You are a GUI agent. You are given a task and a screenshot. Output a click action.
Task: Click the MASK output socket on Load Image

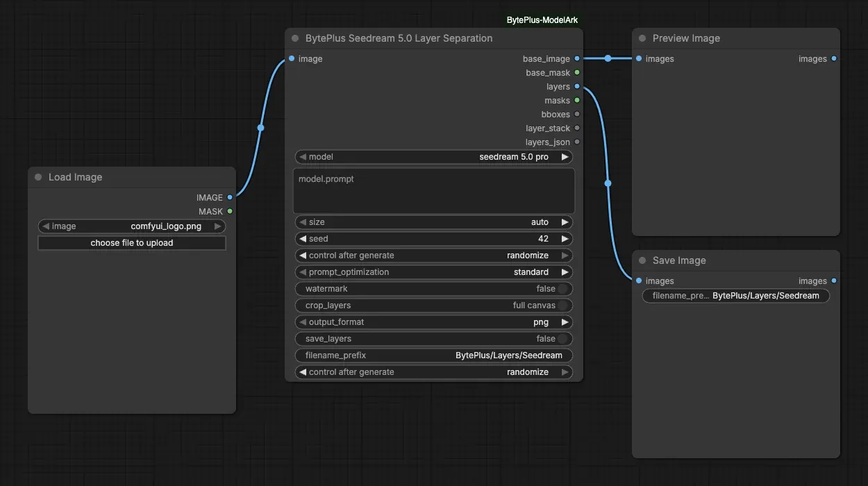[x=230, y=212]
